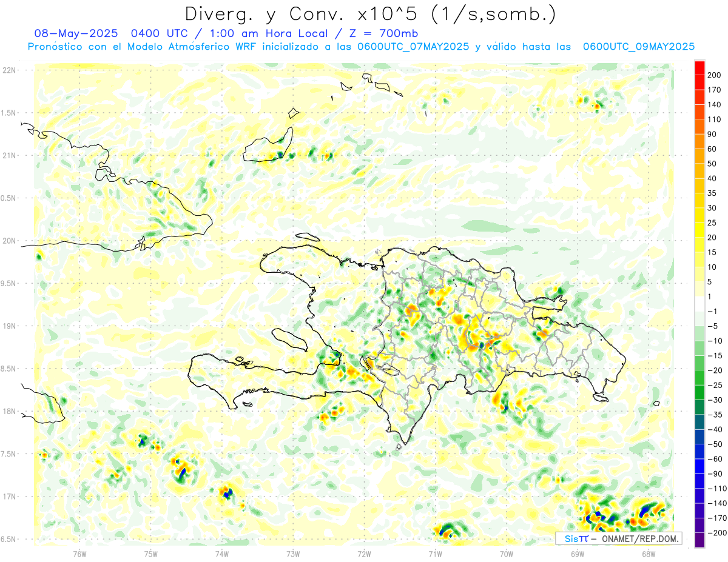728x562 pixels.
Task: Select the '70W' longitude label
Action: point(507,554)
